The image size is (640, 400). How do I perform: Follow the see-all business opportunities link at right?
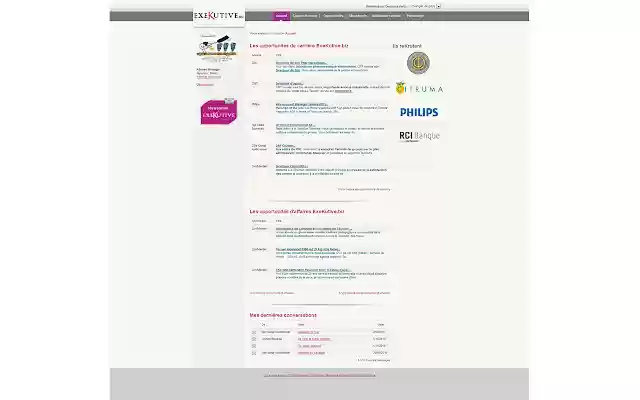point(364,293)
